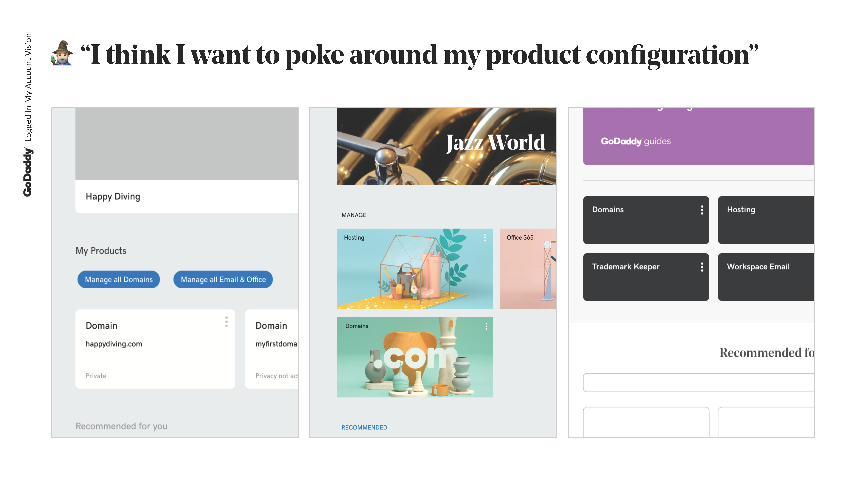Click the RECOMMENDED link under the tiles
Viewport: 863px width, 504px height.
point(364,427)
